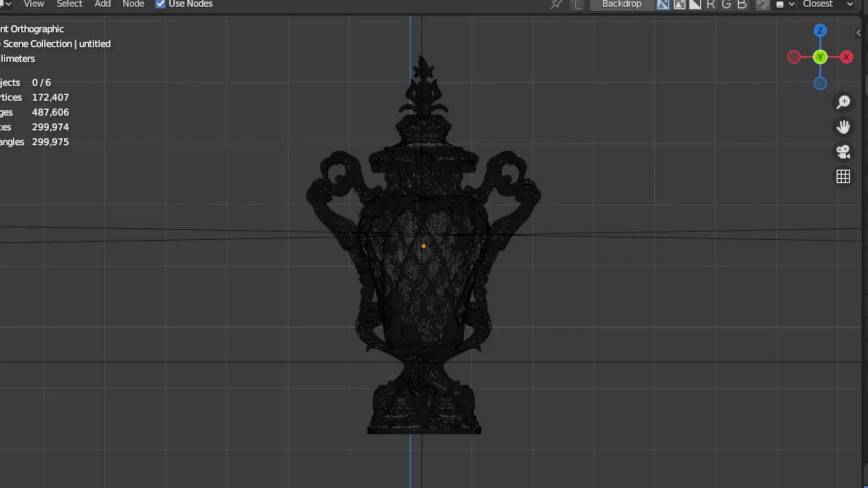Open the View menu
868x488 pixels.
coord(33,4)
